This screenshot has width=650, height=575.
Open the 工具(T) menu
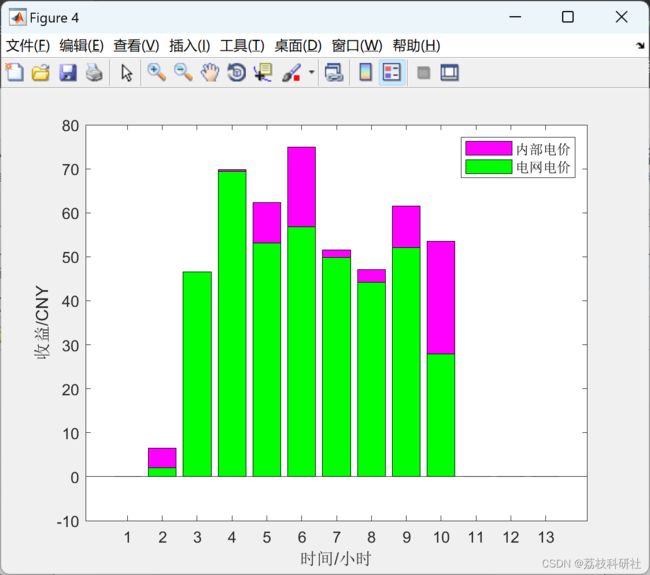tap(242, 46)
